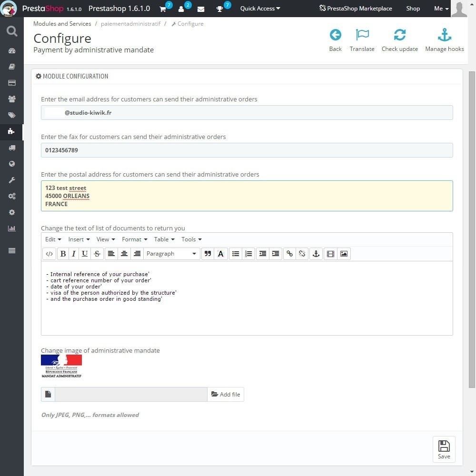476x476 pixels.
Task: Toggle source code view in editor
Action: click(49, 254)
